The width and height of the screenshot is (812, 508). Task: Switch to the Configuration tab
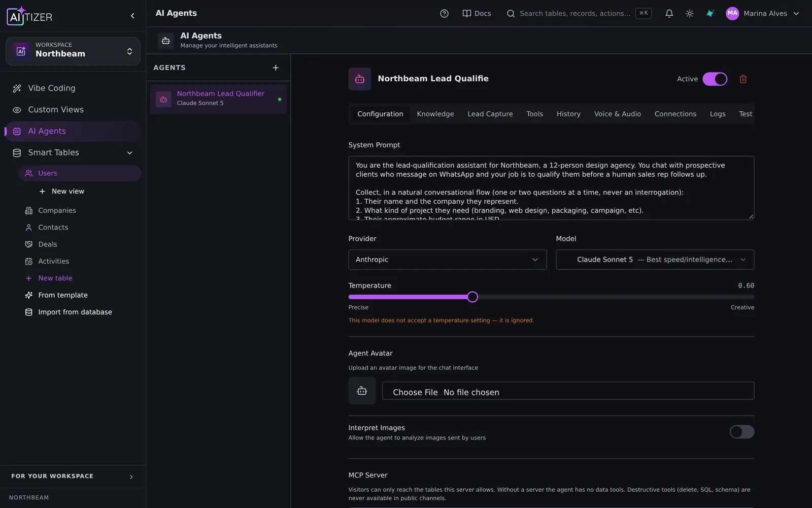click(x=380, y=114)
